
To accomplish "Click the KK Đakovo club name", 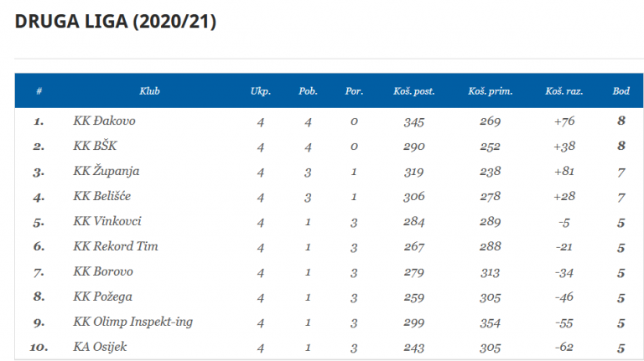I will coord(104,121).
